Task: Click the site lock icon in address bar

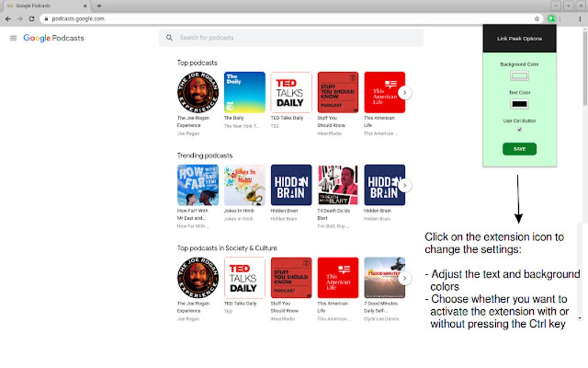Action: coord(46,18)
